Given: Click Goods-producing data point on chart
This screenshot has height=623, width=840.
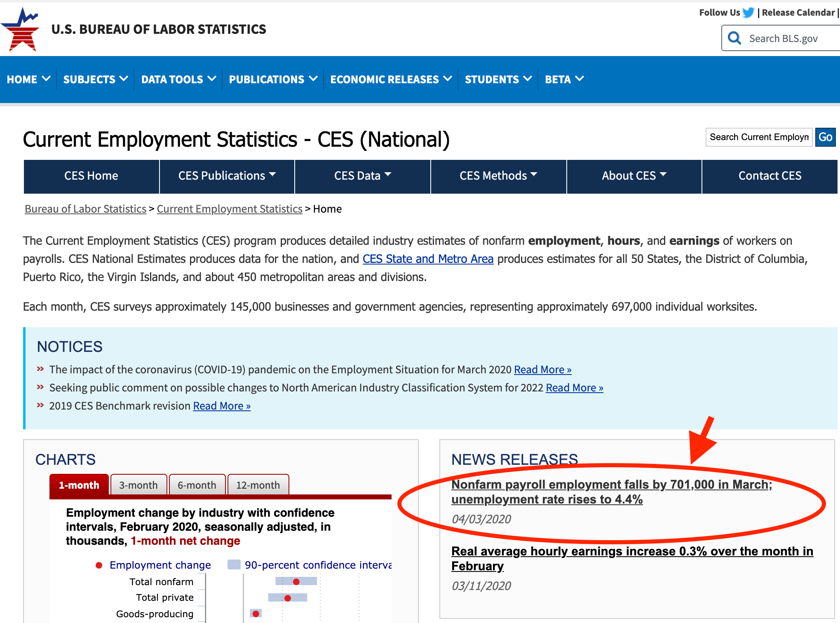Looking at the screenshot, I should click(256, 614).
